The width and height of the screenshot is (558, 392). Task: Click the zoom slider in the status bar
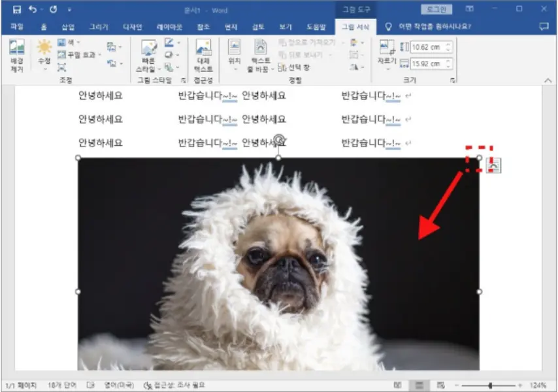coord(490,385)
